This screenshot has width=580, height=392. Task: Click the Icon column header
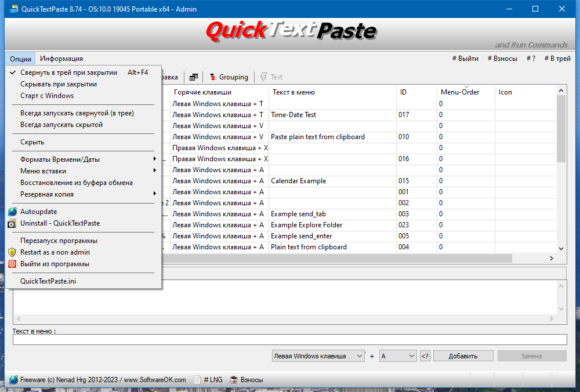click(x=525, y=92)
